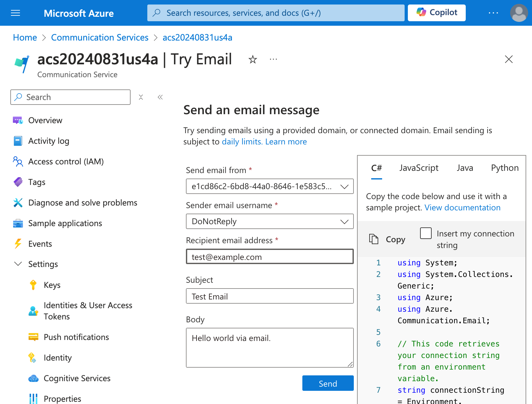This screenshot has height=404, width=532.
Task: Open Events in the sidebar
Action: point(40,244)
